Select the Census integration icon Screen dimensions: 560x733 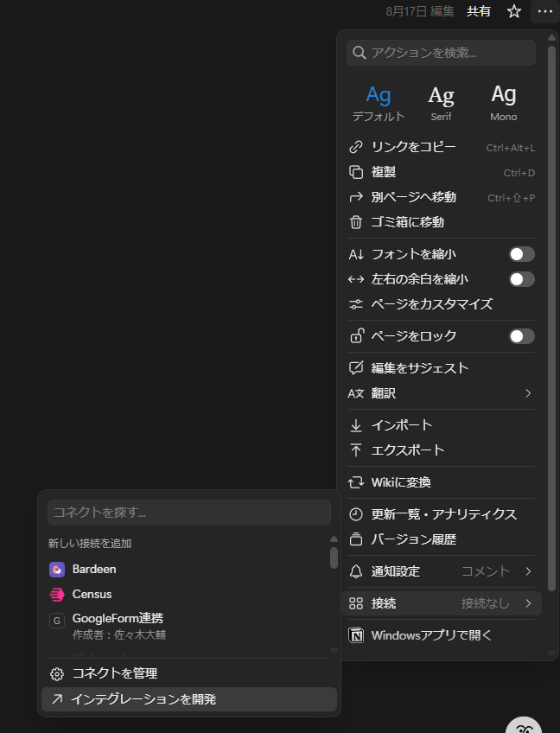[57, 594]
